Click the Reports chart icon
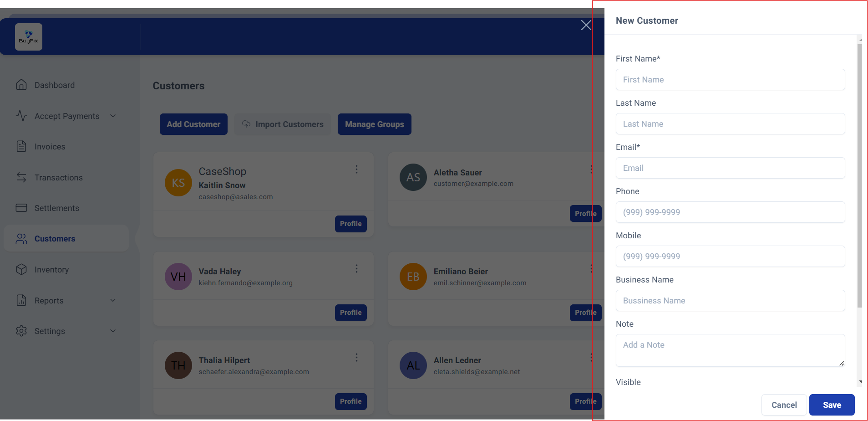Screen dimensions: 868x421 21,300
